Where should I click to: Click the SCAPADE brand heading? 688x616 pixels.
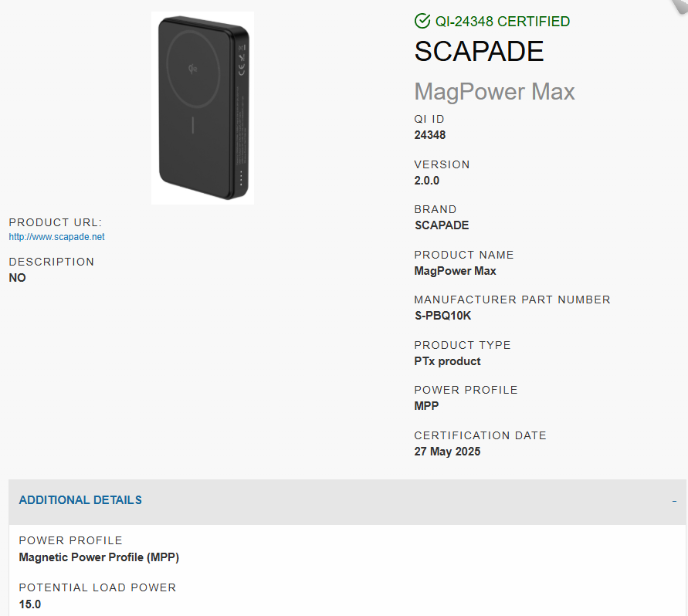coord(479,51)
